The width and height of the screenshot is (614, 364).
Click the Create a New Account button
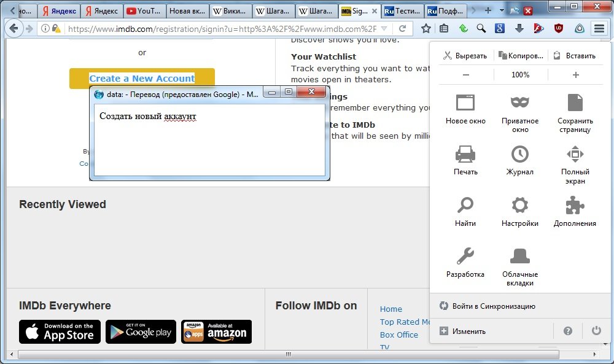click(x=142, y=79)
